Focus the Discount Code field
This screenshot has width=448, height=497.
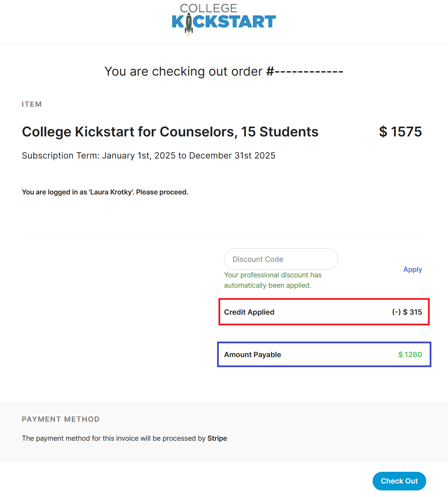coord(281,259)
